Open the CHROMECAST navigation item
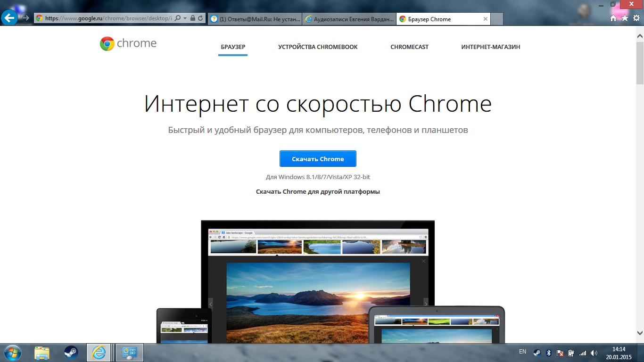644x362 pixels. [x=410, y=47]
